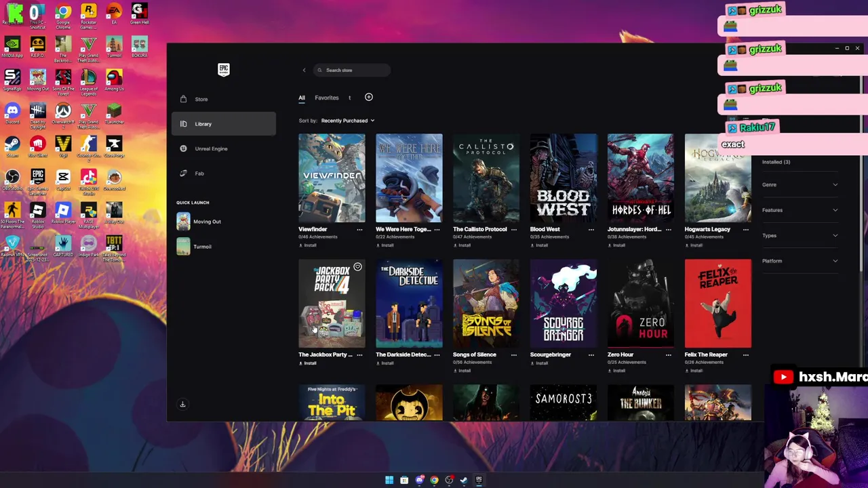
Task: Open Viewfinder game cover
Action: pos(332,178)
